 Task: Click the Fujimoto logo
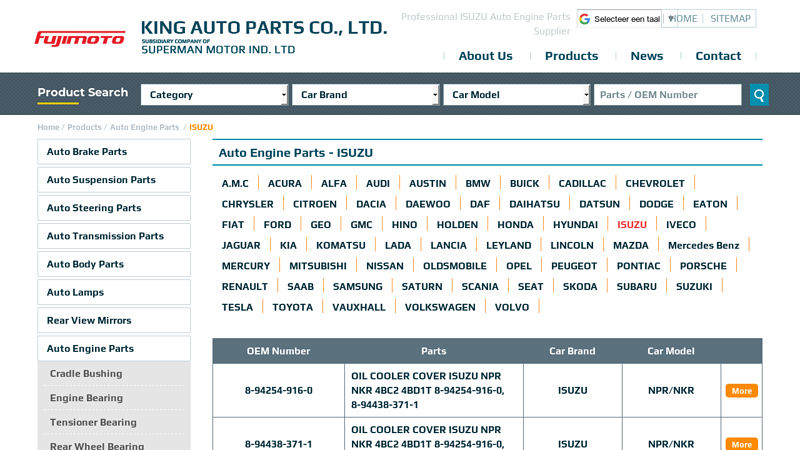(x=80, y=39)
